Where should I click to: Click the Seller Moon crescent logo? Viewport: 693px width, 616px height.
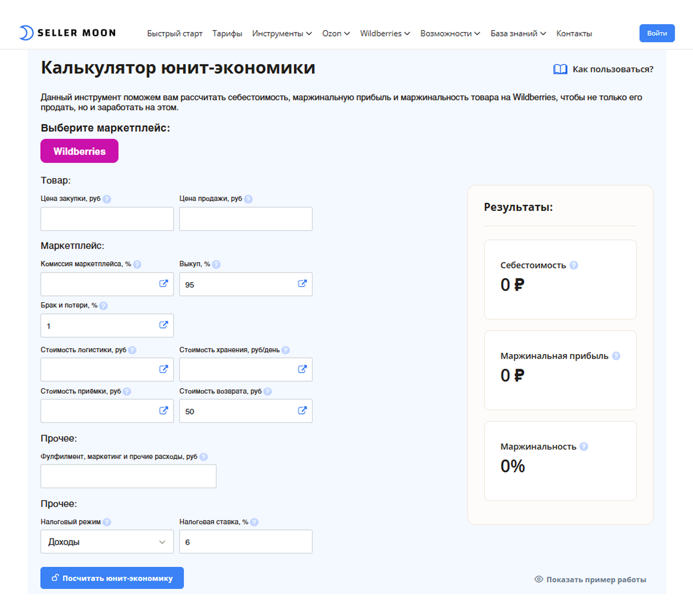tap(26, 33)
